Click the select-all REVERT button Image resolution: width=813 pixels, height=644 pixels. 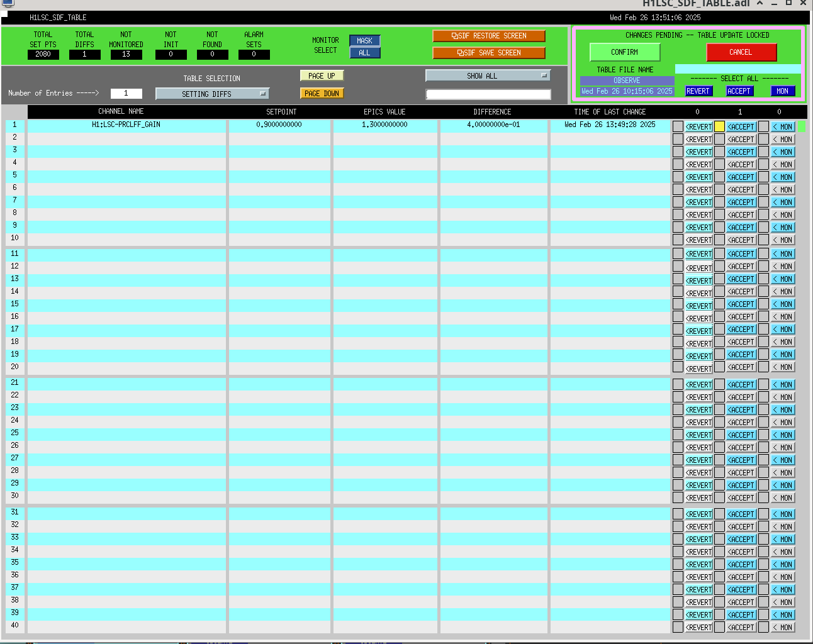pyautogui.click(x=698, y=91)
